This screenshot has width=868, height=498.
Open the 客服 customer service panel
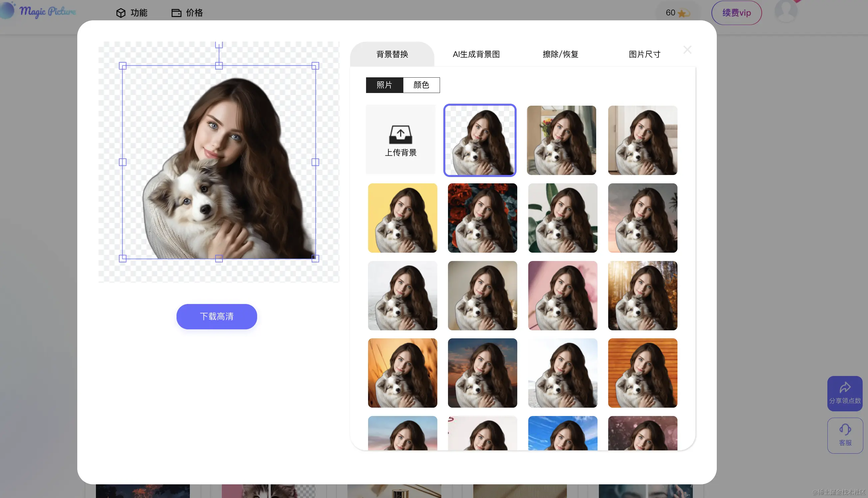pyautogui.click(x=844, y=435)
